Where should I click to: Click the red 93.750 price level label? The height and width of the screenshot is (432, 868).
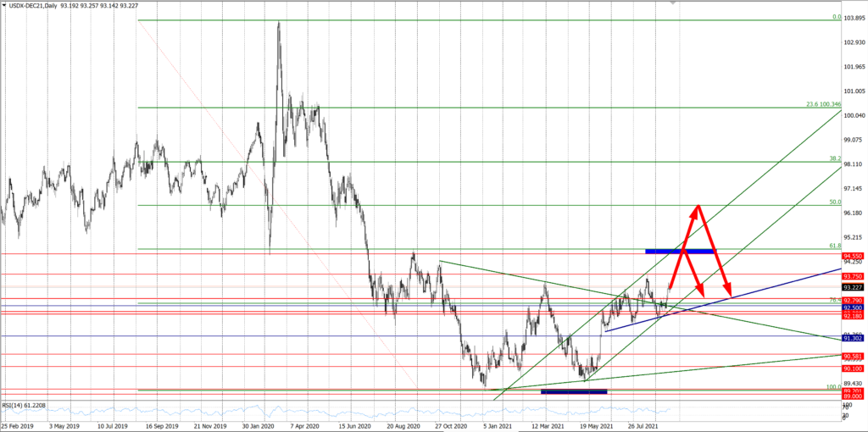click(854, 275)
